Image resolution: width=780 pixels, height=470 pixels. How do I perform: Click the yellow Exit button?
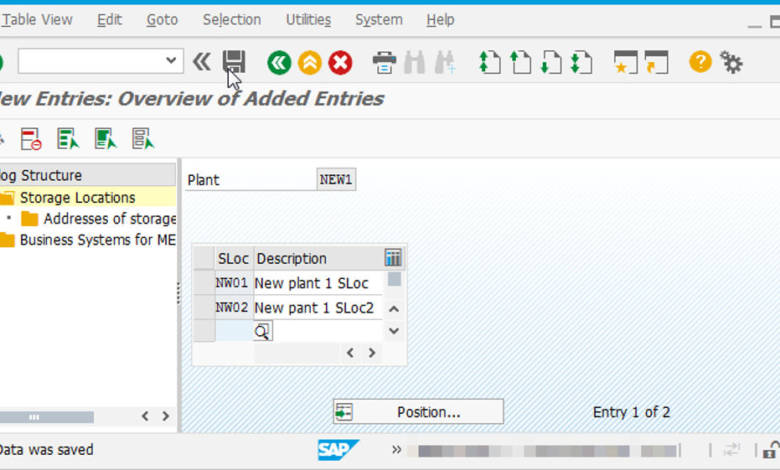(x=309, y=63)
